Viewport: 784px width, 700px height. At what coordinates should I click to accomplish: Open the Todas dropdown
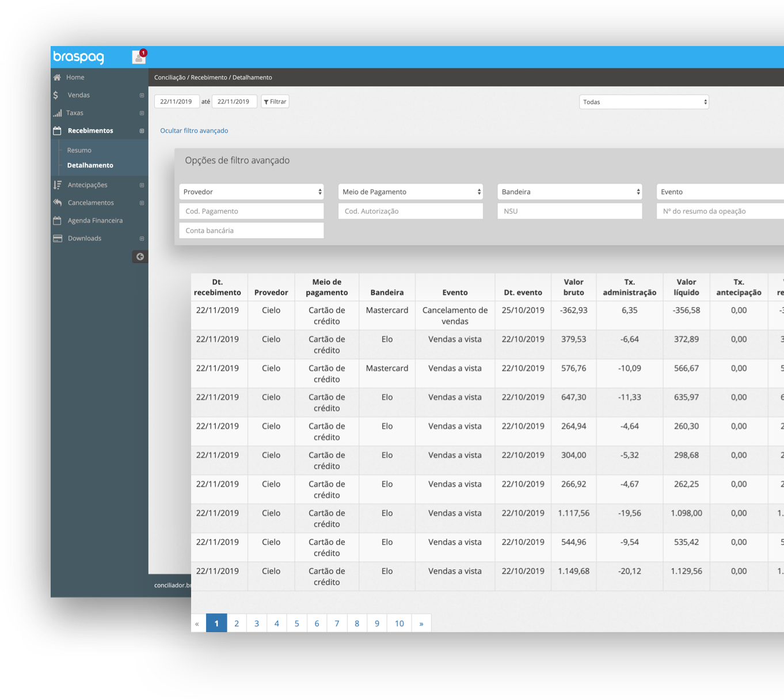coord(644,102)
